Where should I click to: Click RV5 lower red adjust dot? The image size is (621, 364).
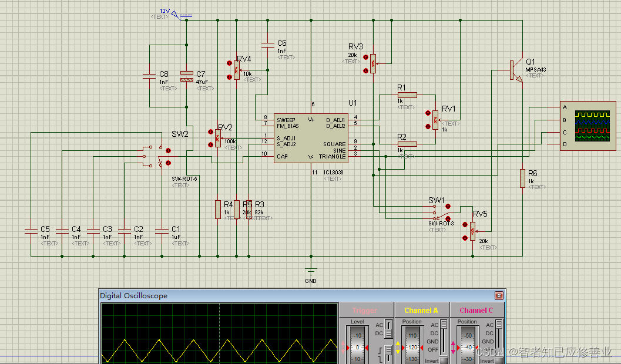click(465, 238)
